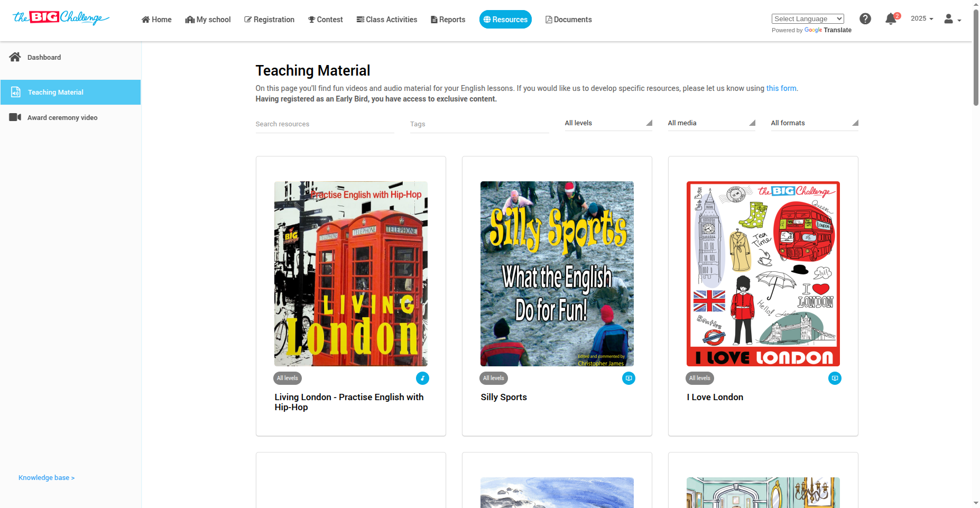The height and width of the screenshot is (508, 980).
Task: Open the user account profile icon
Action: point(949,19)
